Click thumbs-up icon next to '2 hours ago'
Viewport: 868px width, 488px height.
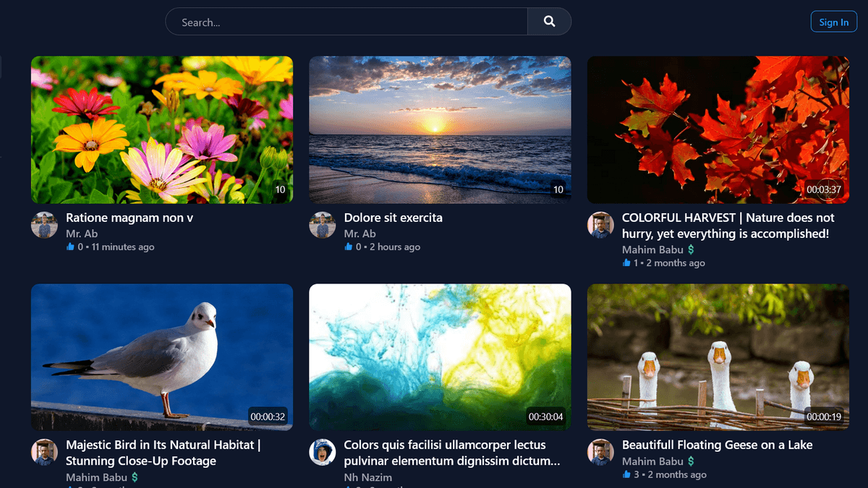tap(348, 247)
